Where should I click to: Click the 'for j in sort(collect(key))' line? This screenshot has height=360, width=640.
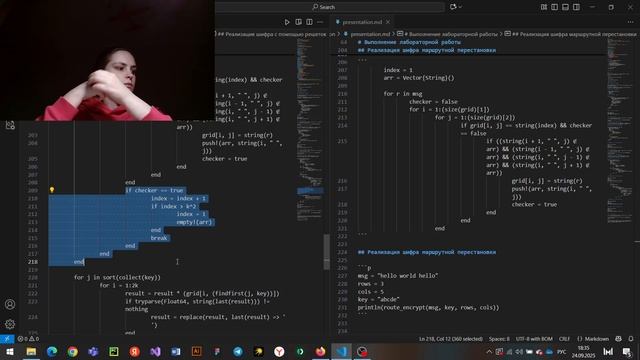coord(117,278)
